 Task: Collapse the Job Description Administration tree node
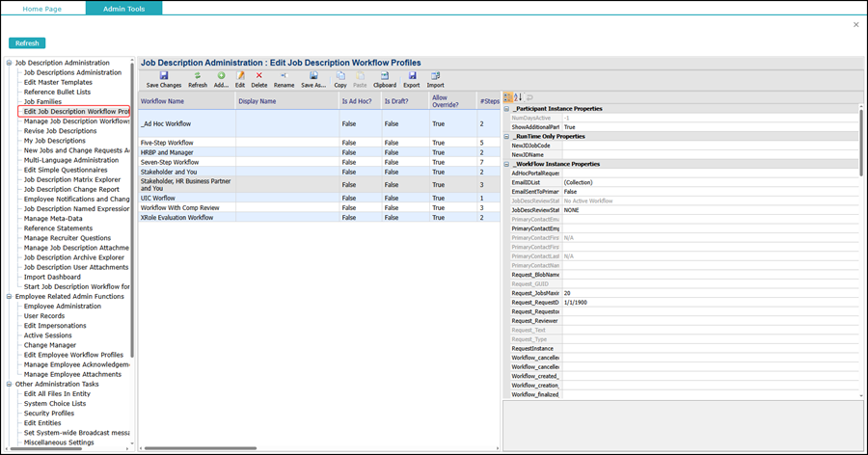(x=9, y=63)
